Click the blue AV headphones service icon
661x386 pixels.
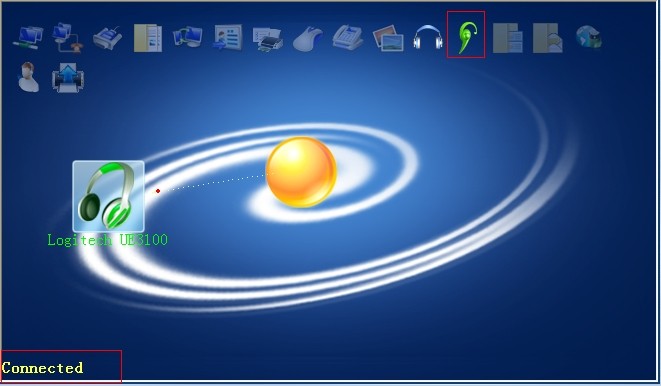click(428, 37)
